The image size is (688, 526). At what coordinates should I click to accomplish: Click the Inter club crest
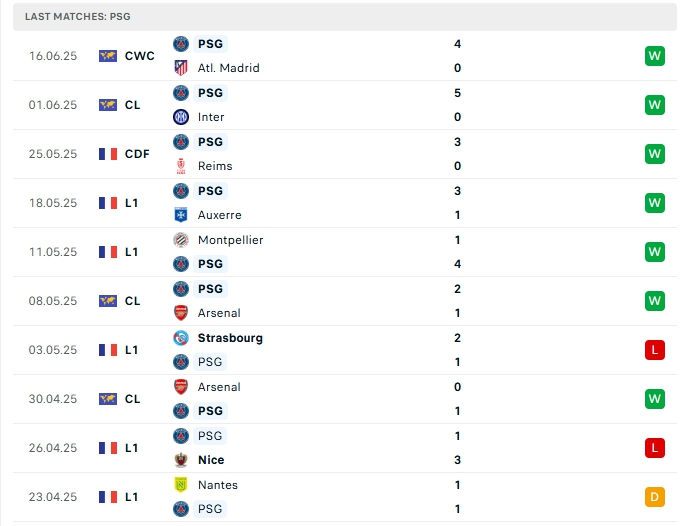pos(181,117)
